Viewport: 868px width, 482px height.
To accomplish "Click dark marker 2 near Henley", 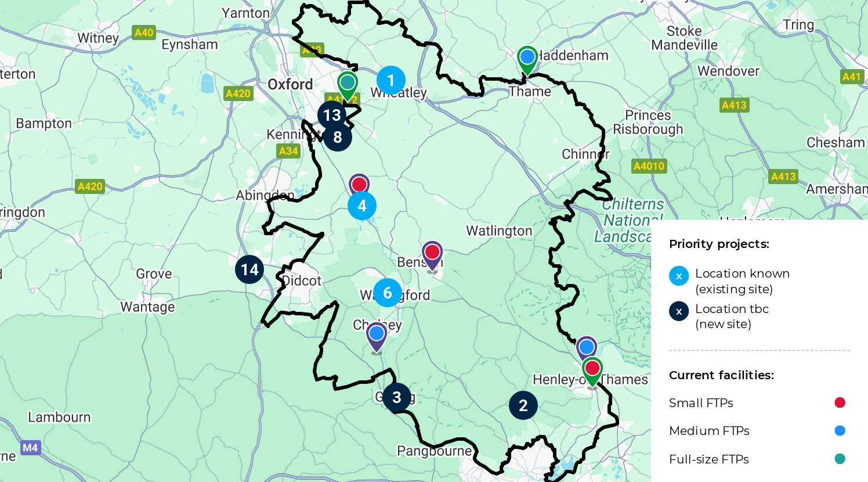I will coord(523,405).
